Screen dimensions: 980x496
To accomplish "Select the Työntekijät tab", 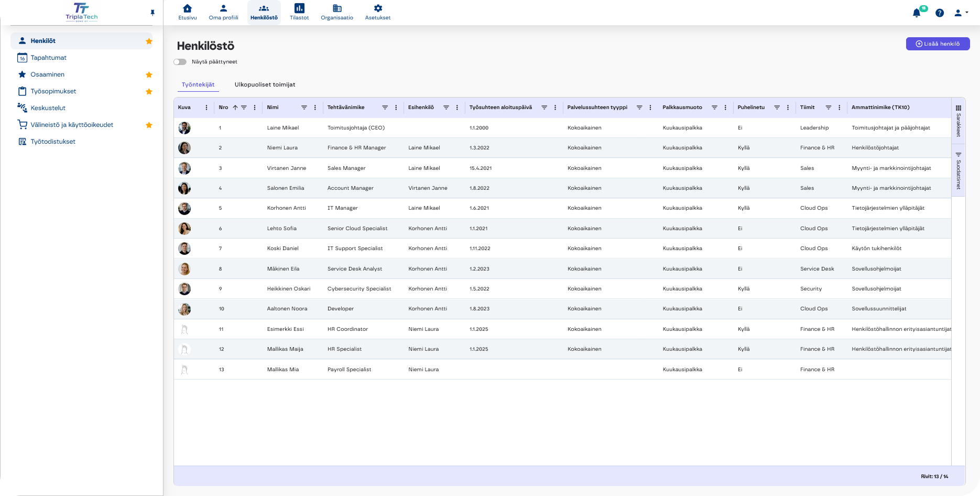I will point(198,84).
